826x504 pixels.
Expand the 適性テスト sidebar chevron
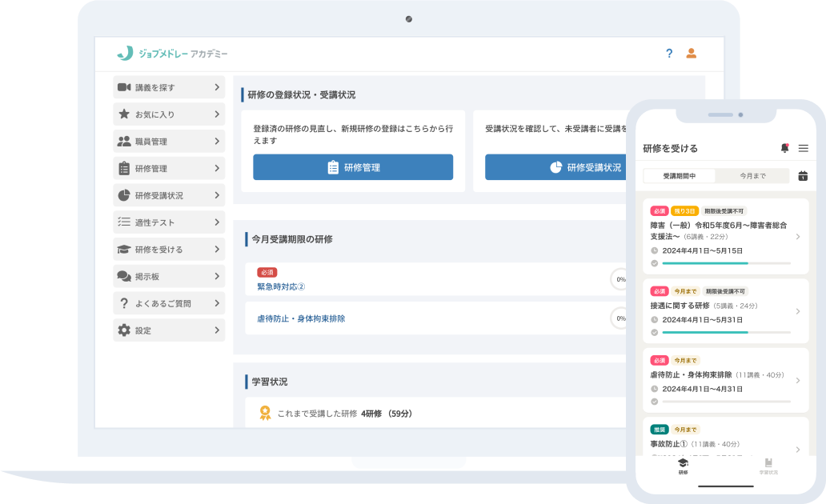tap(217, 222)
